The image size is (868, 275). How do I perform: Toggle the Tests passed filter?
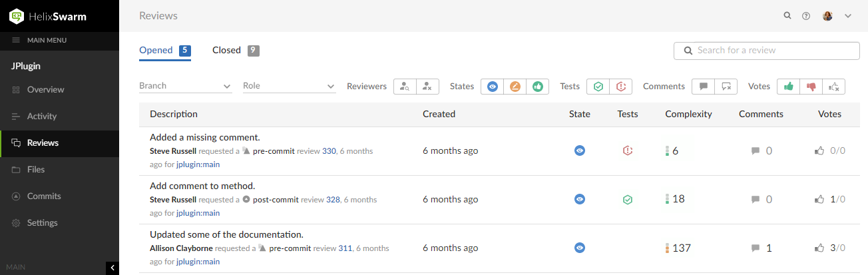point(598,87)
